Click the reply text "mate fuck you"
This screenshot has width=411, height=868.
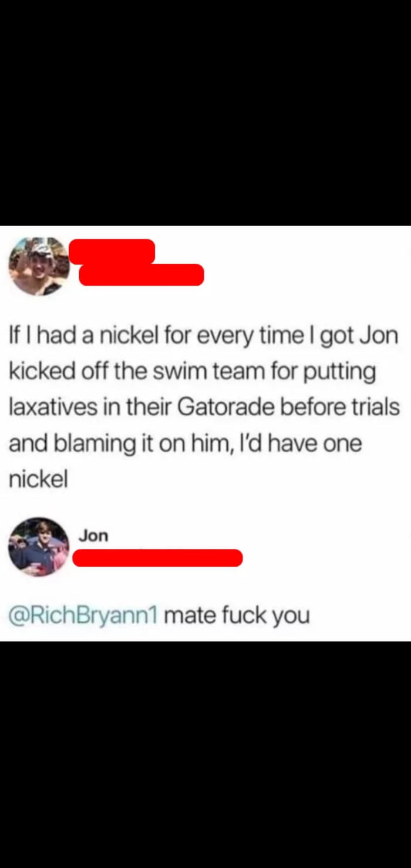237,616
